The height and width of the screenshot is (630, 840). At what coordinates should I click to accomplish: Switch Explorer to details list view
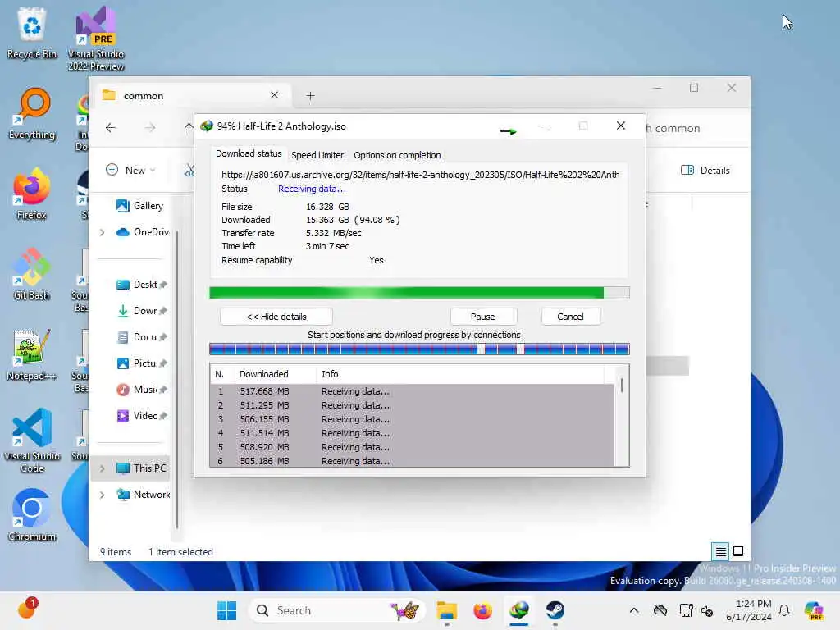tap(720, 551)
